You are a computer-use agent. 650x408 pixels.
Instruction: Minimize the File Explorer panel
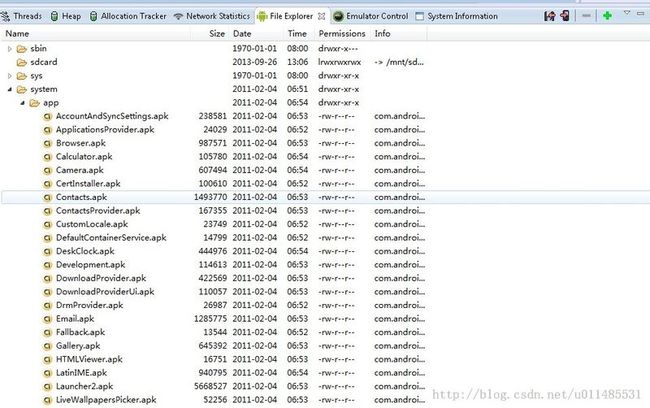[x=640, y=13]
